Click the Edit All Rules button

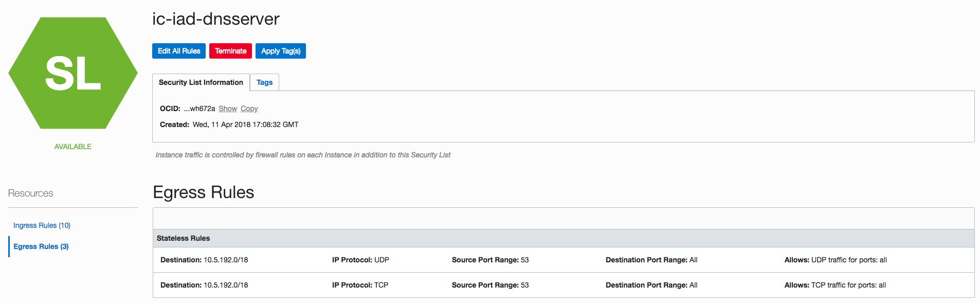coord(179,51)
